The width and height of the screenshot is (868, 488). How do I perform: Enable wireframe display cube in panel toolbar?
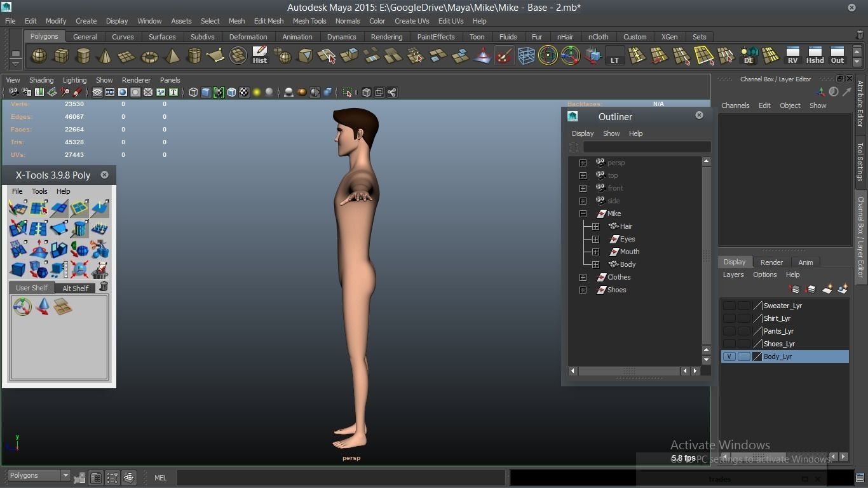193,93
